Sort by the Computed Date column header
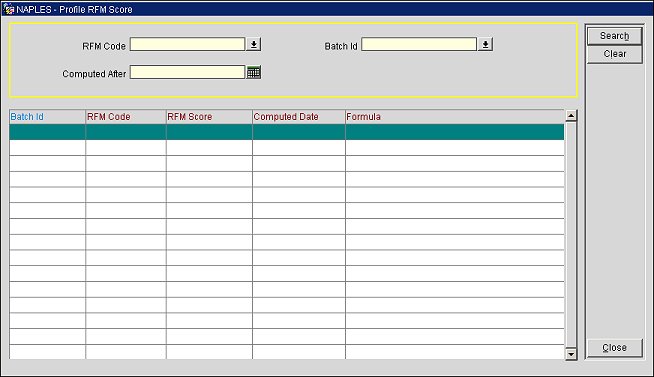Viewport: 654px width, 377px height. point(299,117)
